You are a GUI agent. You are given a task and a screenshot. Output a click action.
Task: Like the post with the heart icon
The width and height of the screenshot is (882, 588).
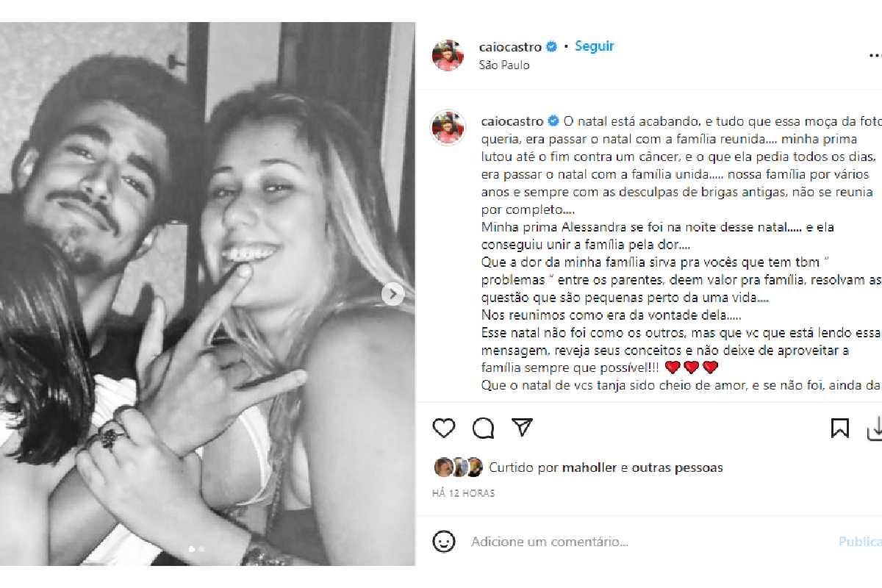click(x=444, y=428)
